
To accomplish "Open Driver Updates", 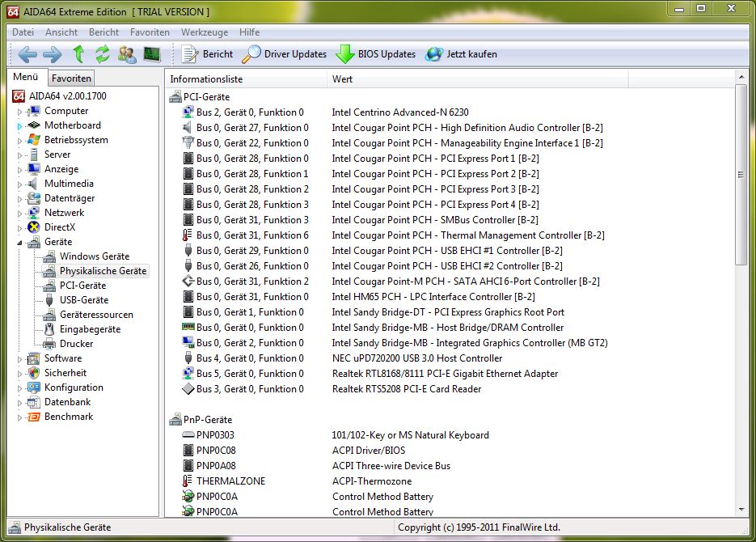I will tap(284, 54).
